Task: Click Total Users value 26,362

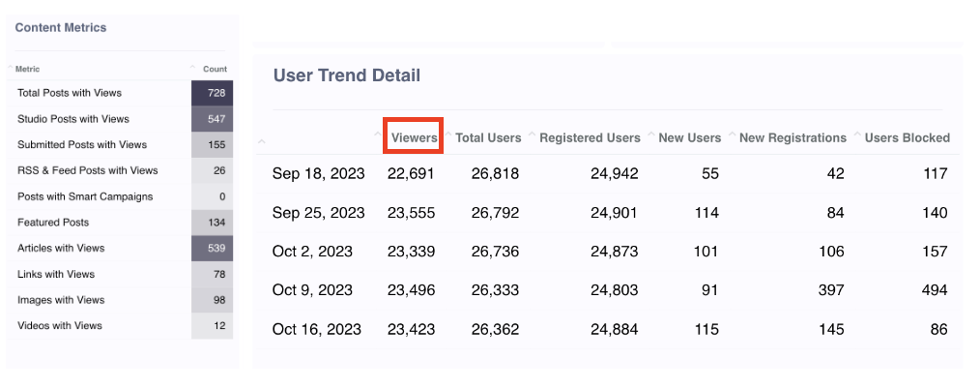Action: pyautogui.click(x=496, y=329)
